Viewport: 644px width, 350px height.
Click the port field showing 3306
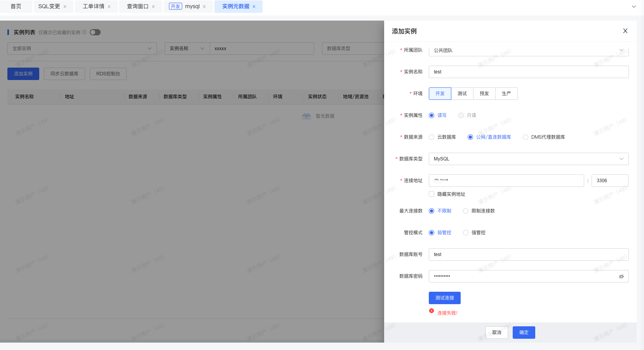click(610, 181)
